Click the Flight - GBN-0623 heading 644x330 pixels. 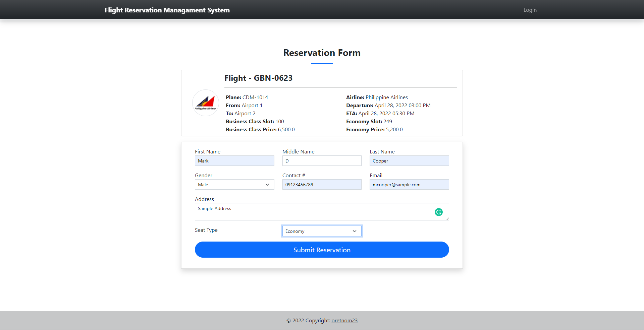258,78
